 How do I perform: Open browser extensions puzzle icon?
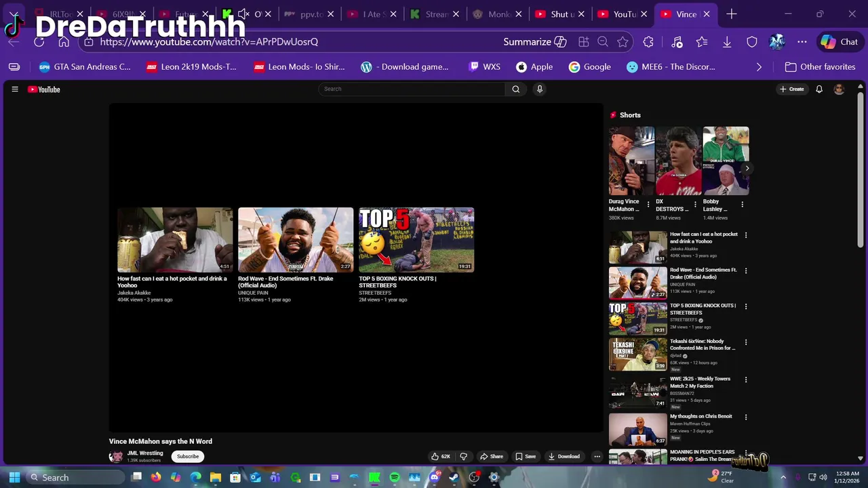(x=648, y=41)
